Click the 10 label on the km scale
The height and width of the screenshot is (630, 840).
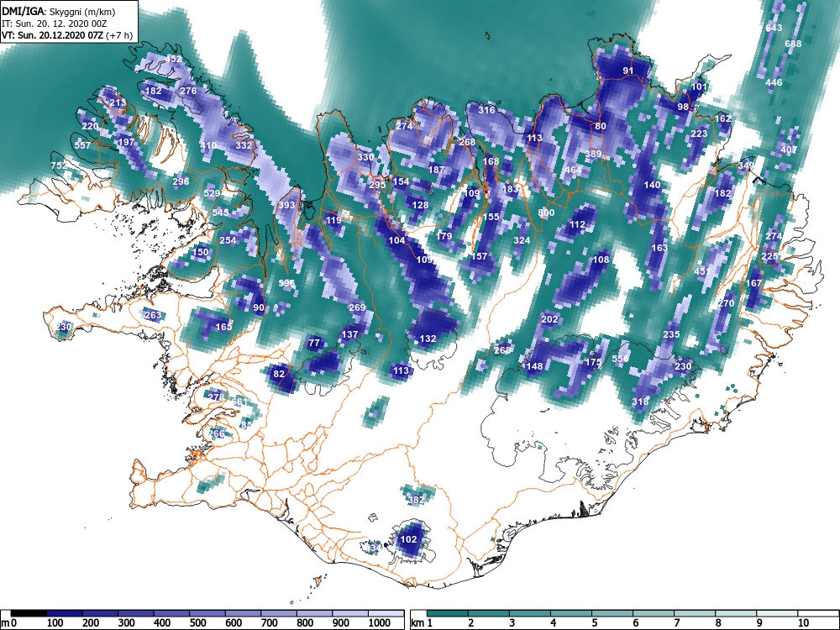(x=802, y=623)
